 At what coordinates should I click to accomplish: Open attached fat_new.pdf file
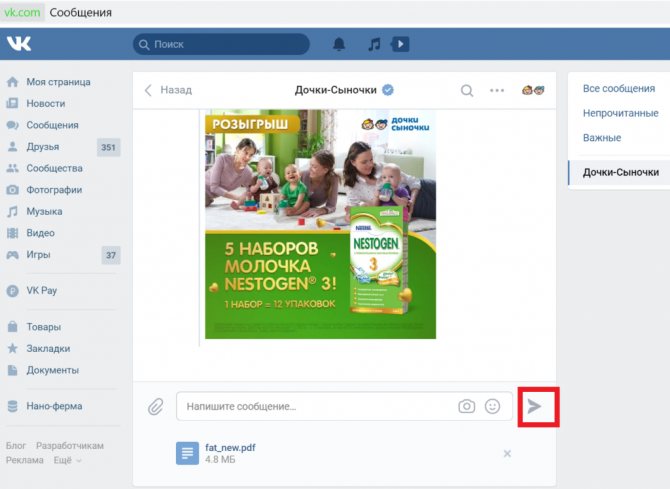click(230, 448)
